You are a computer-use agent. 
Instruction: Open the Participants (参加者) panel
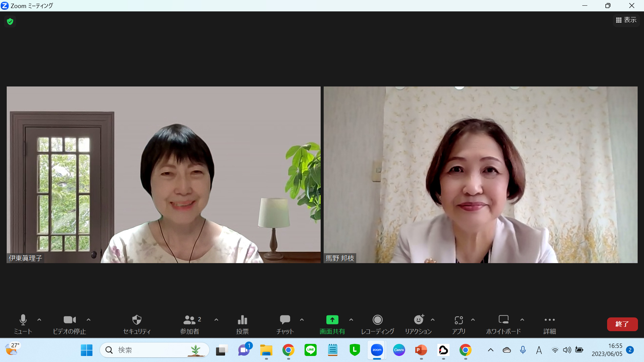coord(190,320)
